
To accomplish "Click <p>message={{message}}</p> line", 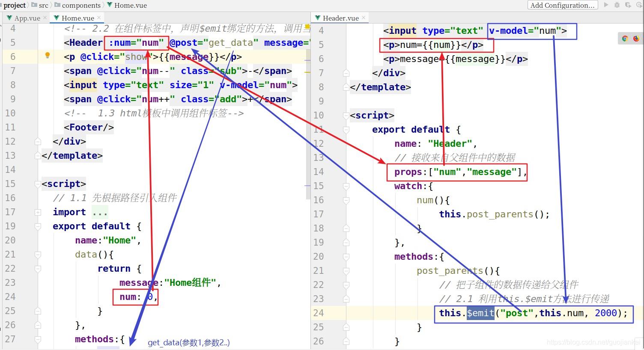I will pyautogui.click(x=455, y=59).
